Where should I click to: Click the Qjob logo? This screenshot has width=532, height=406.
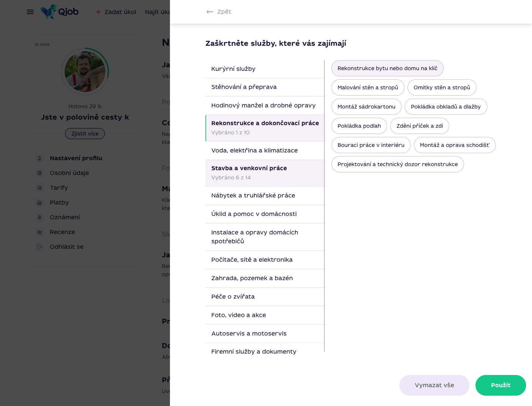point(59,12)
